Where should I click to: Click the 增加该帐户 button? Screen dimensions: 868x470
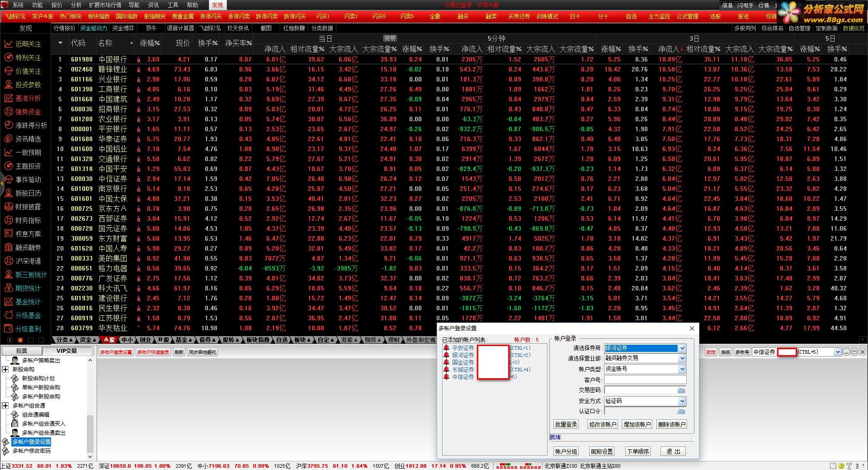pyautogui.click(x=637, y=424)
